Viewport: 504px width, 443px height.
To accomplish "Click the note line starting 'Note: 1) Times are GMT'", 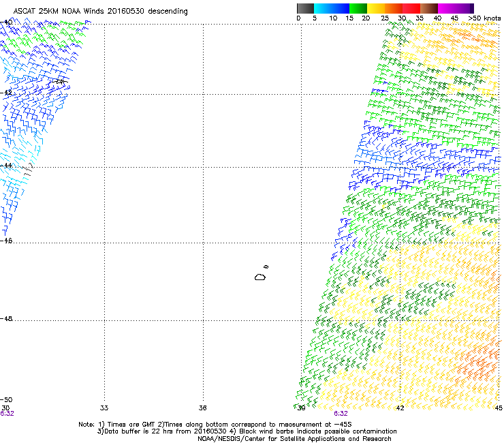I will click(215, 425).
